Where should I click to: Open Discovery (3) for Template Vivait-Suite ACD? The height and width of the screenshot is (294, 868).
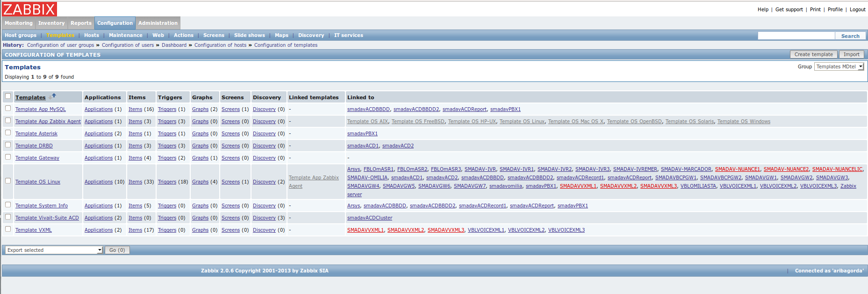point(264,218)
